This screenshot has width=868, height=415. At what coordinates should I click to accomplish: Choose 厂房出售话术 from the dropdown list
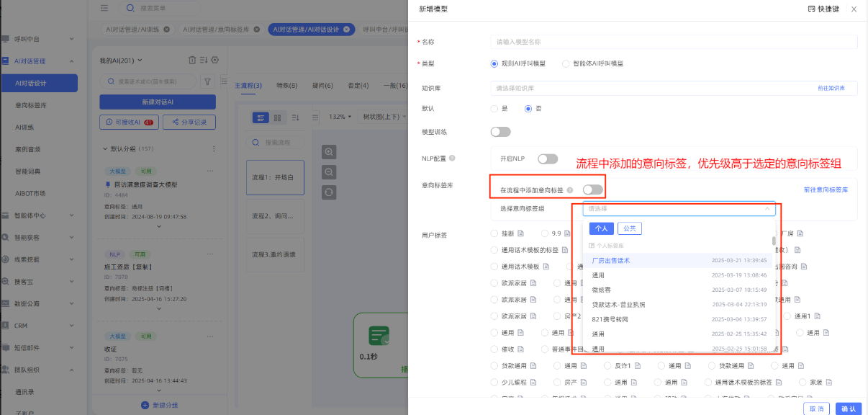(x=677, y=260)
